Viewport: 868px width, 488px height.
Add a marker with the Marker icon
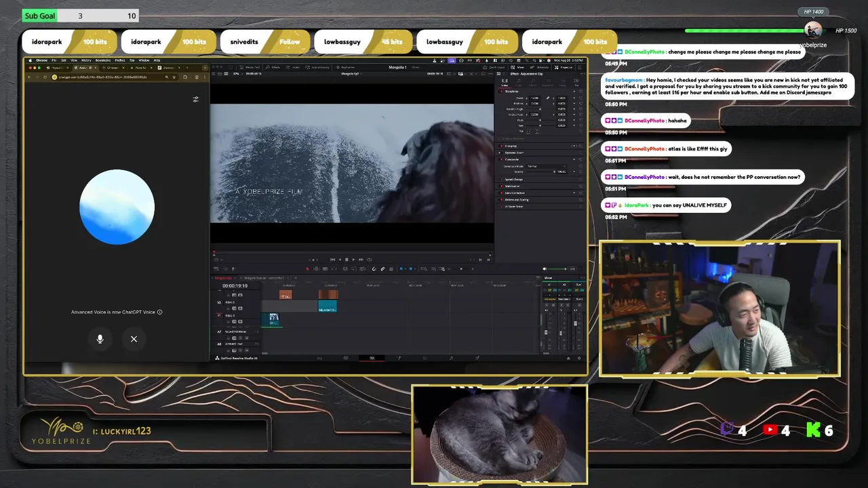[x=411, y=268]
